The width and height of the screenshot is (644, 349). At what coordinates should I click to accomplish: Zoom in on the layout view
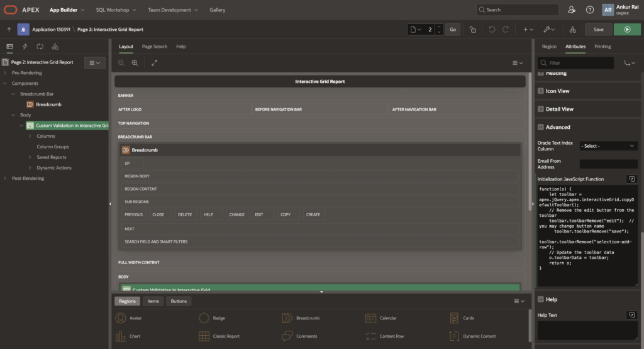tap(135, 63)
